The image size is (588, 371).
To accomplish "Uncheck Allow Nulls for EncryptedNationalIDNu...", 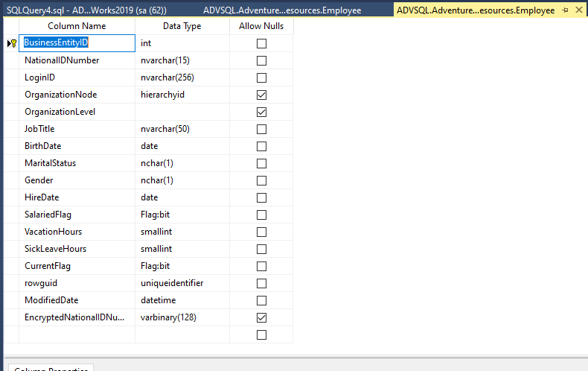I will [x=261, y=317].
